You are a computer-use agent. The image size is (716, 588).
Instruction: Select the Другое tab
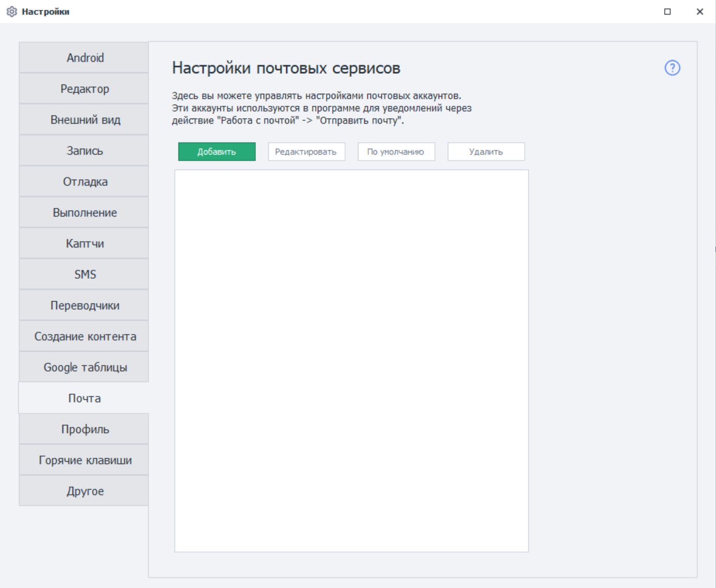pos(84,491)
